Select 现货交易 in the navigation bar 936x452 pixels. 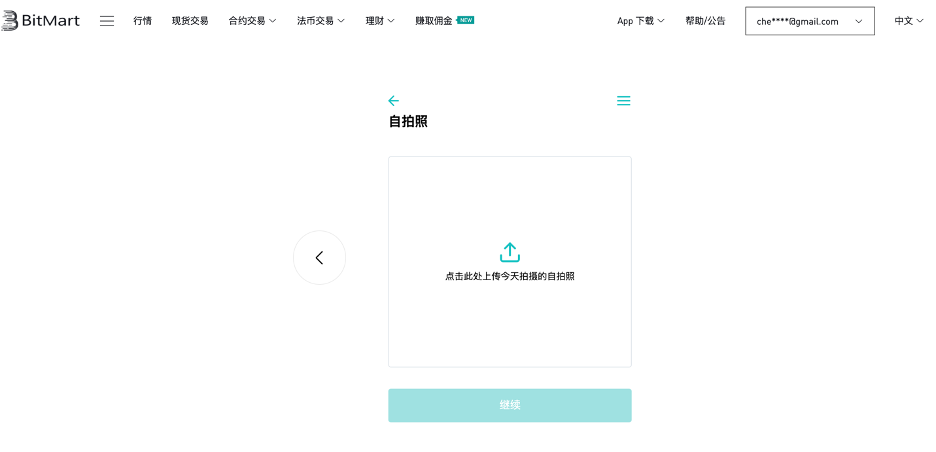tap(190, 21)
